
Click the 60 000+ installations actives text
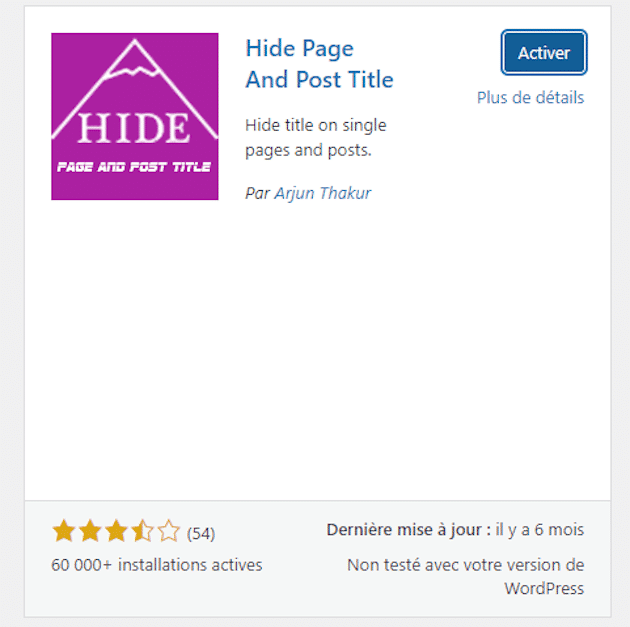pos(157,565)
